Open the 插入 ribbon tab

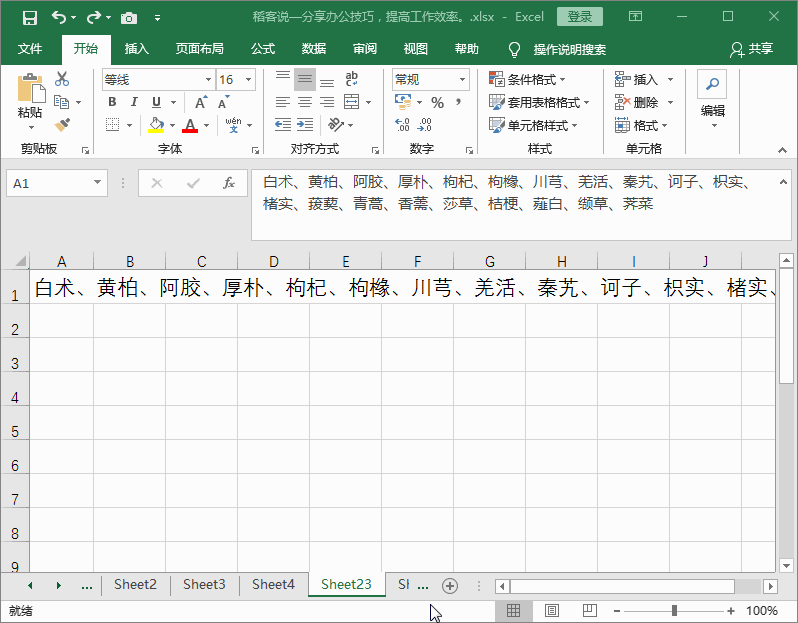[137, 49]
